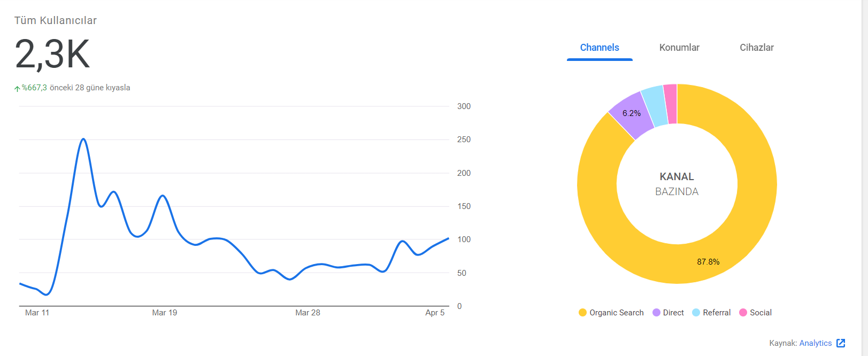Click the Organic Search legend label
The width and height of the screenshot is (868, 356).
point(616,313)
